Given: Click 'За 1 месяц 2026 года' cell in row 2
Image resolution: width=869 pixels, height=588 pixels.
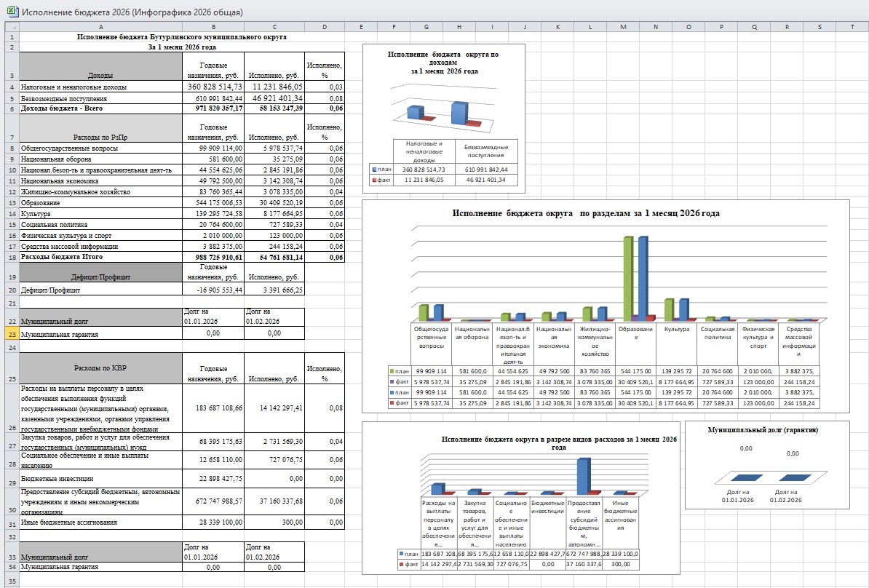Looking at the screenshot, I should [182, 47].
